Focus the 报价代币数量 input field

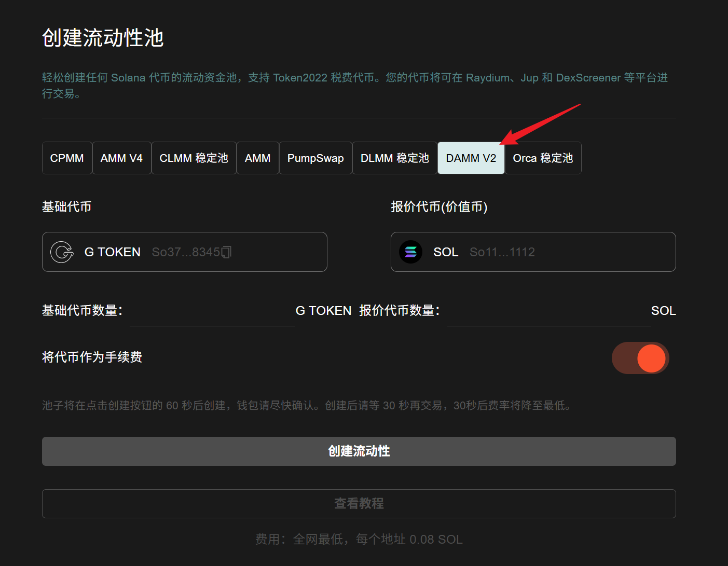(x=548, y=312)
